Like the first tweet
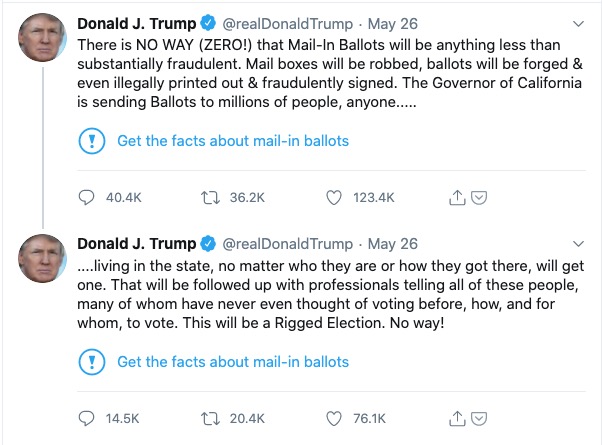Viewport: 602px width, 445px height. pos(335,198)
